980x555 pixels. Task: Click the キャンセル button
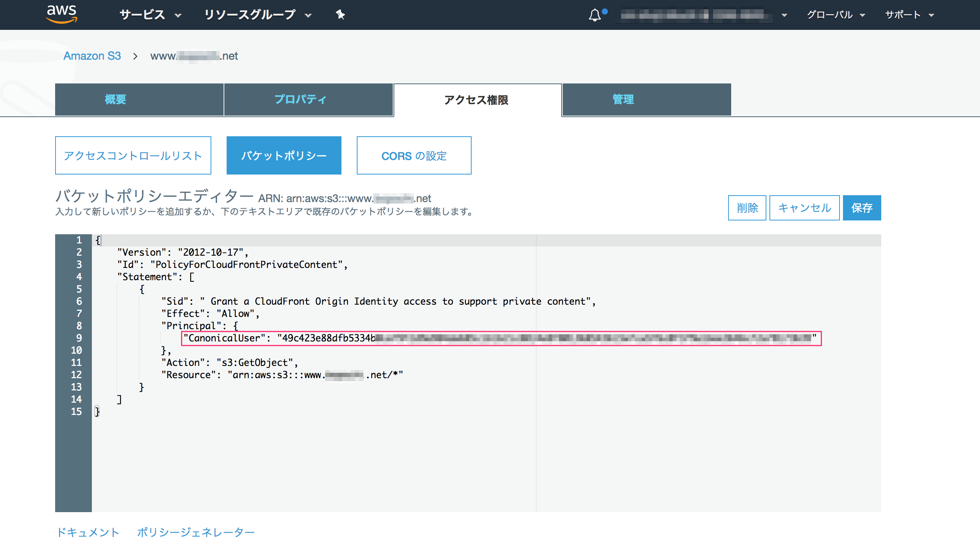tap(804, 207)
